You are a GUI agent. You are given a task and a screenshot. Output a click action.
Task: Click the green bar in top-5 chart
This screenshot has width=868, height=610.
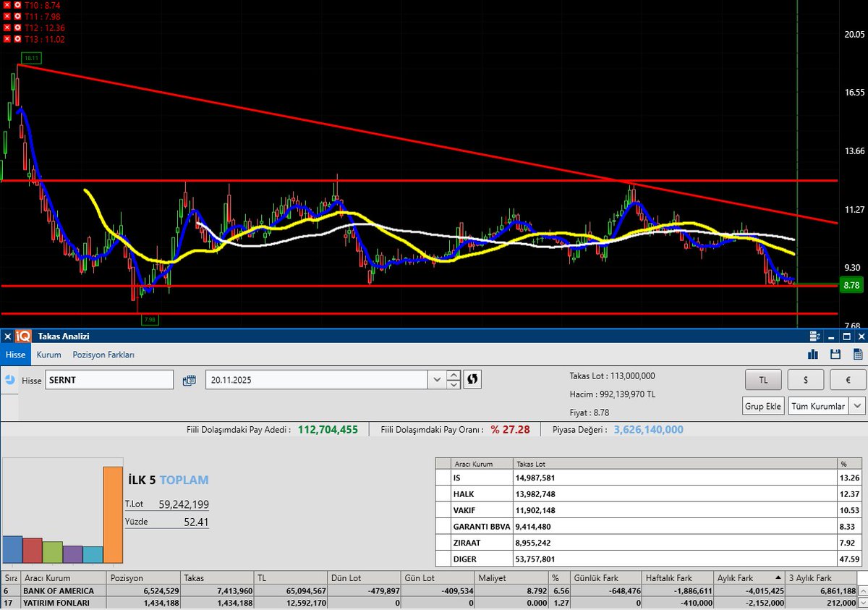tap(52, 552)
